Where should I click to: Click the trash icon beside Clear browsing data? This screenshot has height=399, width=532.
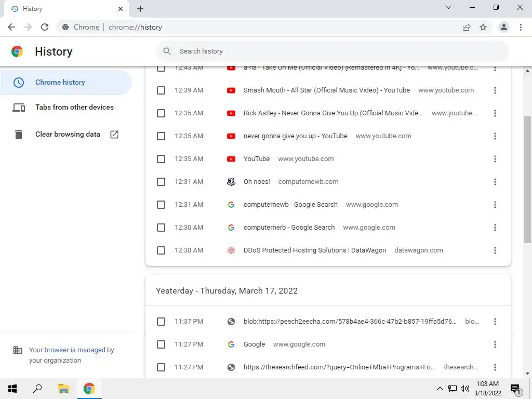point(19,135)
